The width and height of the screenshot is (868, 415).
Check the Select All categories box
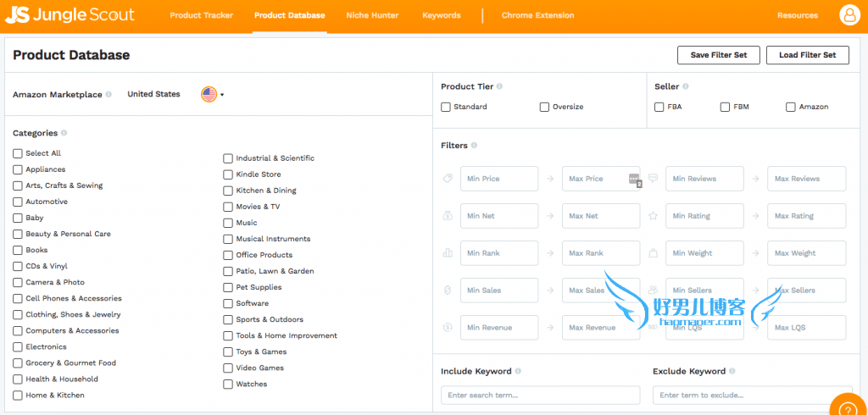click(x=18, y=153)
